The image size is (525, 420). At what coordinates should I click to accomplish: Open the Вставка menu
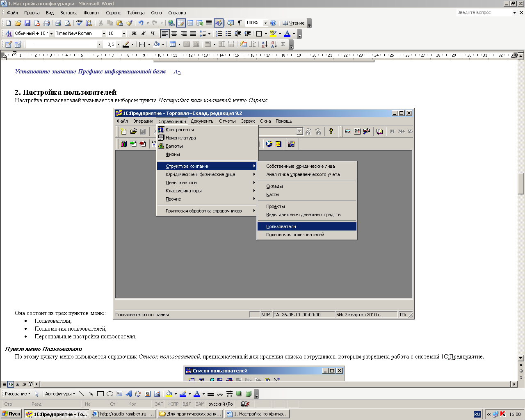pos(68,13)
